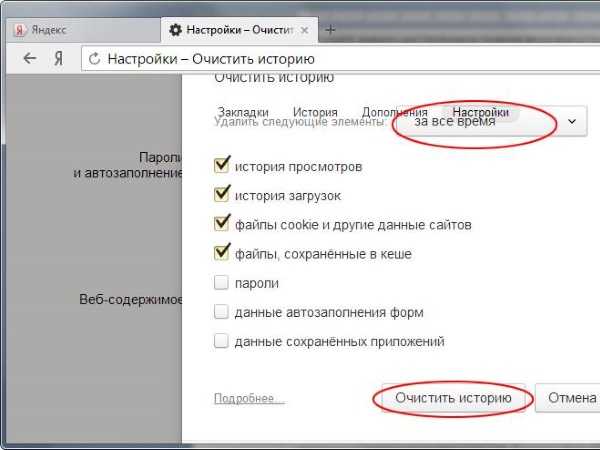Uncheck "история загрузок" checkbox
Image resolution: width=600 pixels, height=450 pixels.
pyautogui.click(x=222, y=194)
